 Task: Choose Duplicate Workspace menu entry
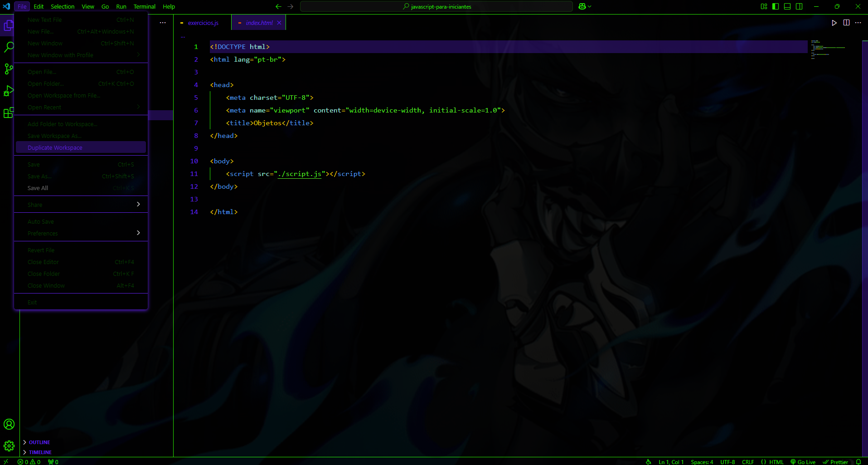click(81, 147)
